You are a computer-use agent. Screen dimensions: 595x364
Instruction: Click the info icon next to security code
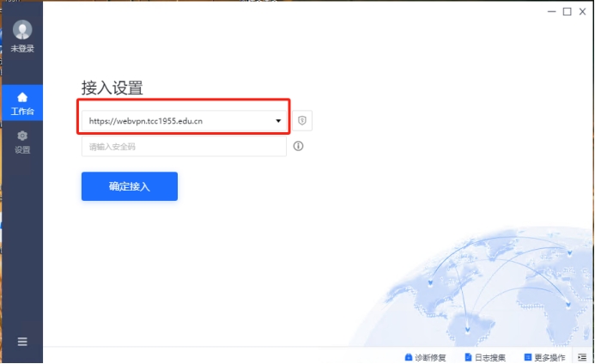(x=299, y=146)
